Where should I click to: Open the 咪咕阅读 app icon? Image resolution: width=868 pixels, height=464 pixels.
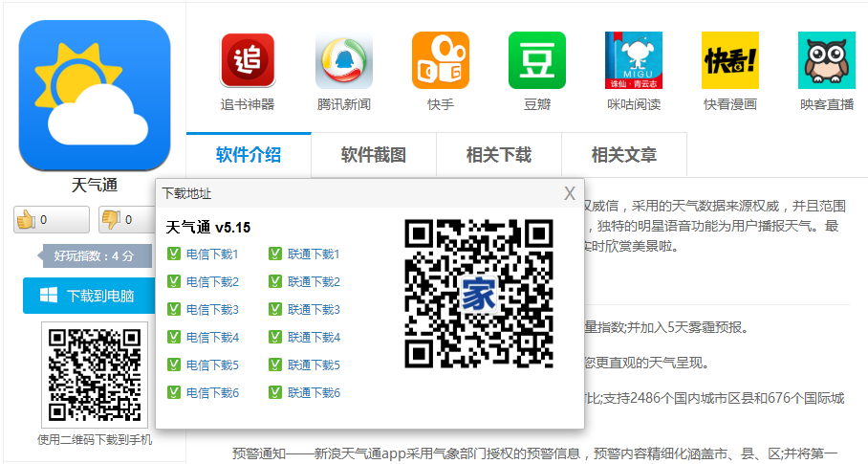pos(634,60)
